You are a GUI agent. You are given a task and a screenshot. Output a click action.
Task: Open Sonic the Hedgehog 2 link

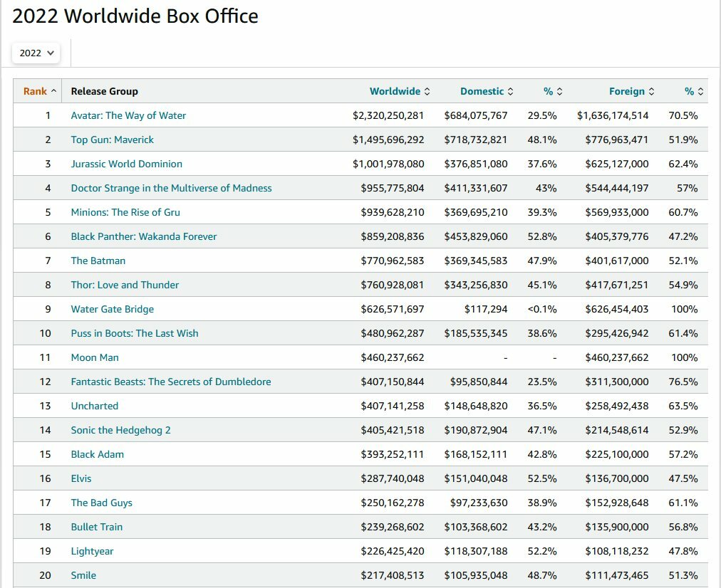(120, 430)
